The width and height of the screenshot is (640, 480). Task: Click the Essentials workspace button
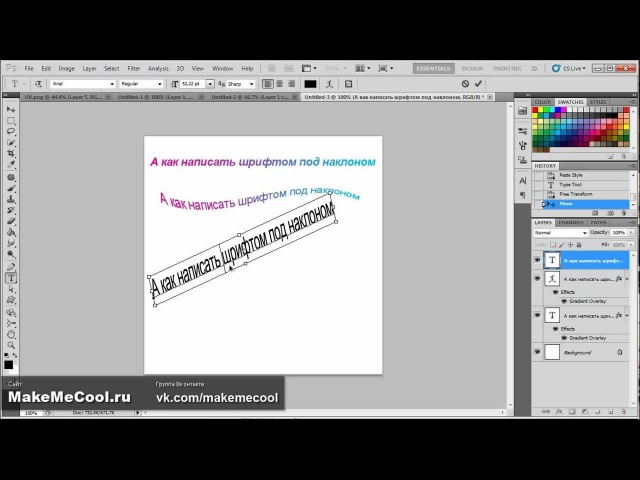point(433,69)
